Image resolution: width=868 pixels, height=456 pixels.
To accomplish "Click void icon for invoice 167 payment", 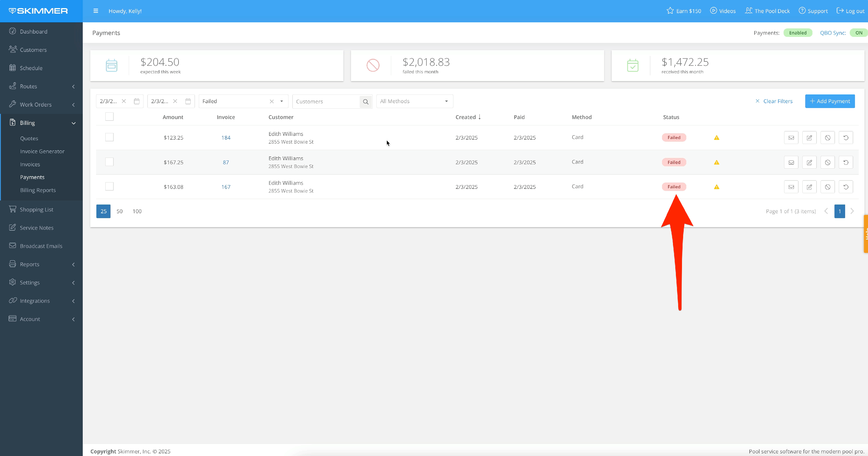I will pos(827,187).
